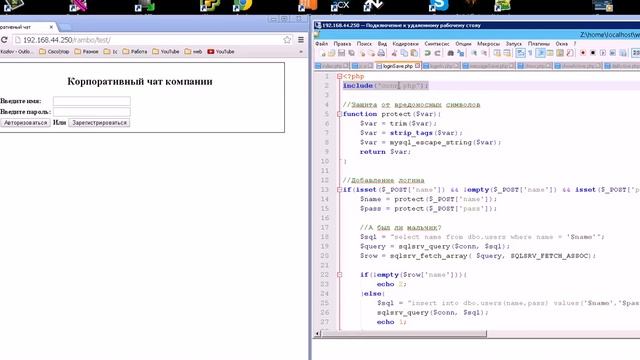Open the Kozlov - Outlook bookmark
The image size is (640, 360).
16,52
